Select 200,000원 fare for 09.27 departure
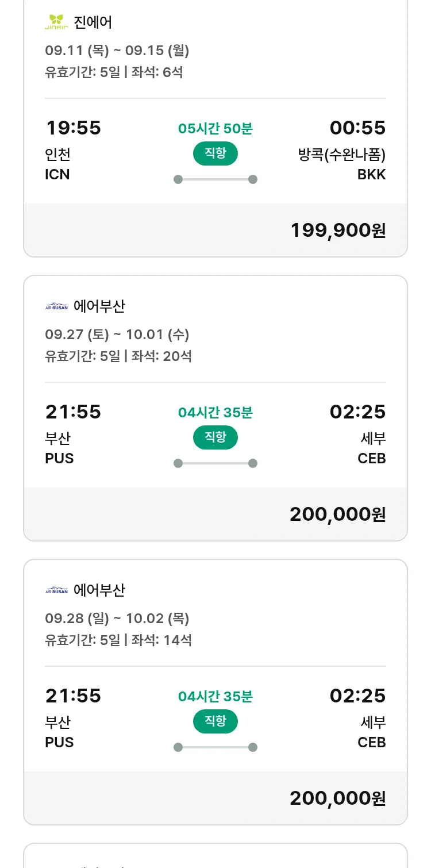This screenshot has width=431, height=868. 338,514
